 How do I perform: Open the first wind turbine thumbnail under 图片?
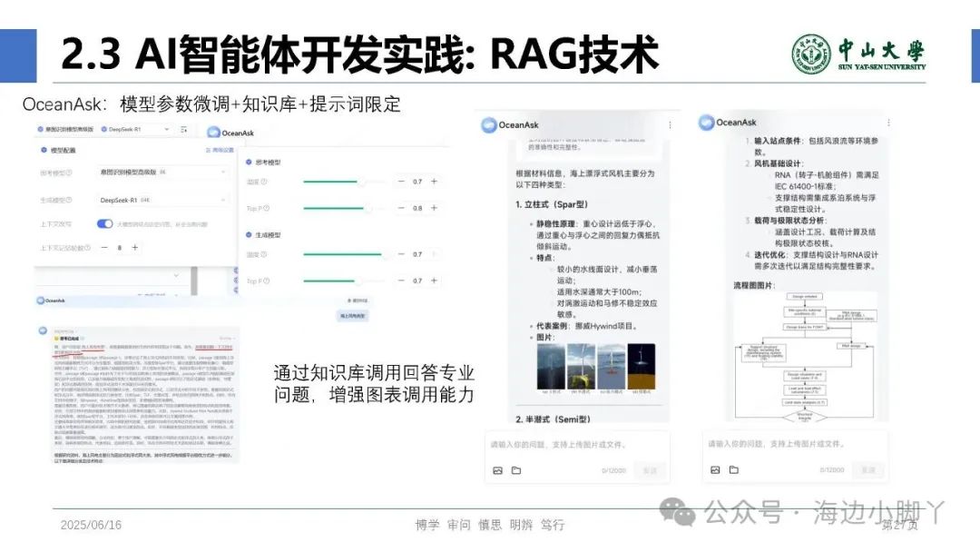(x=551, y=367)
